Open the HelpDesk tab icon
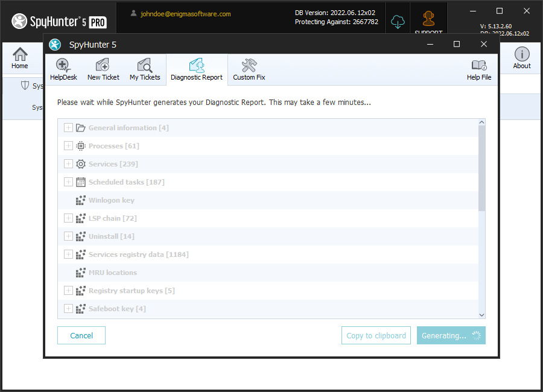 click(x=63, y=65)
